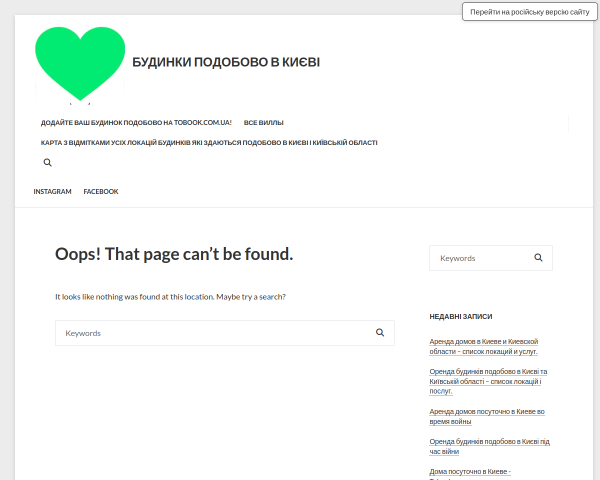600x480 pixels.
Task: Click the Oops page not found heading
Action: [x=174, y=254]
